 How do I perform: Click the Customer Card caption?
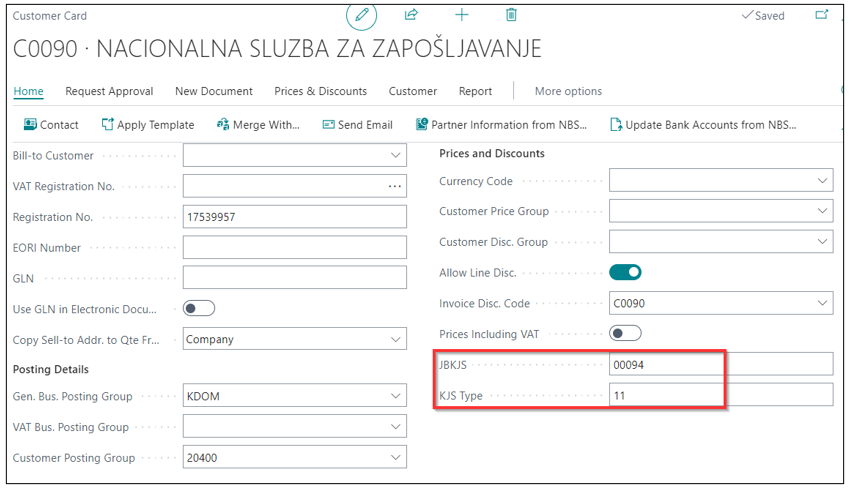tap(49, 16)
